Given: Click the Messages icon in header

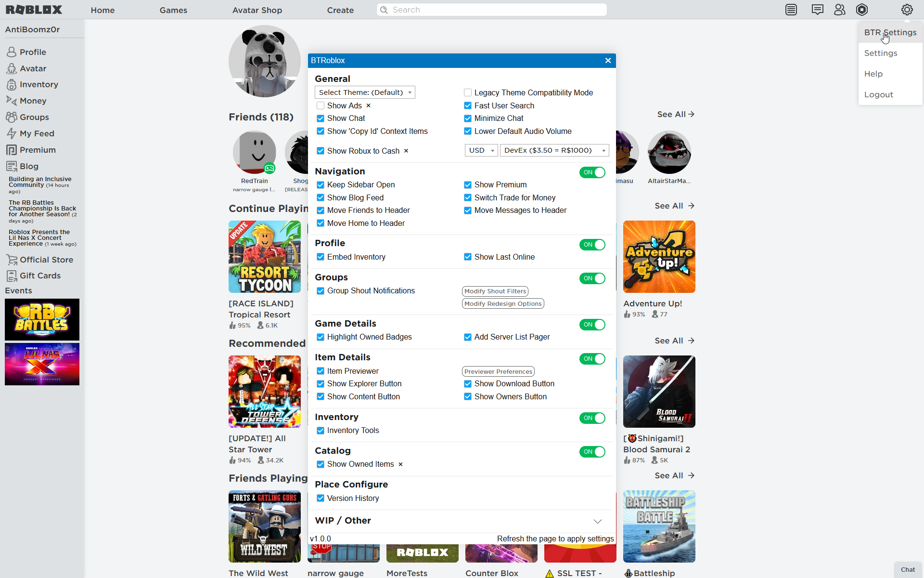Looking at the screenshot, I should (x=816, y=9).
